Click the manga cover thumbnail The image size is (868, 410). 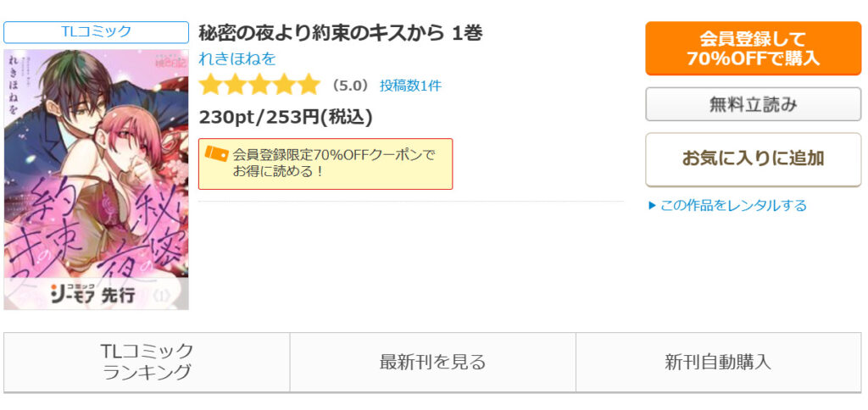pos(97,180)
